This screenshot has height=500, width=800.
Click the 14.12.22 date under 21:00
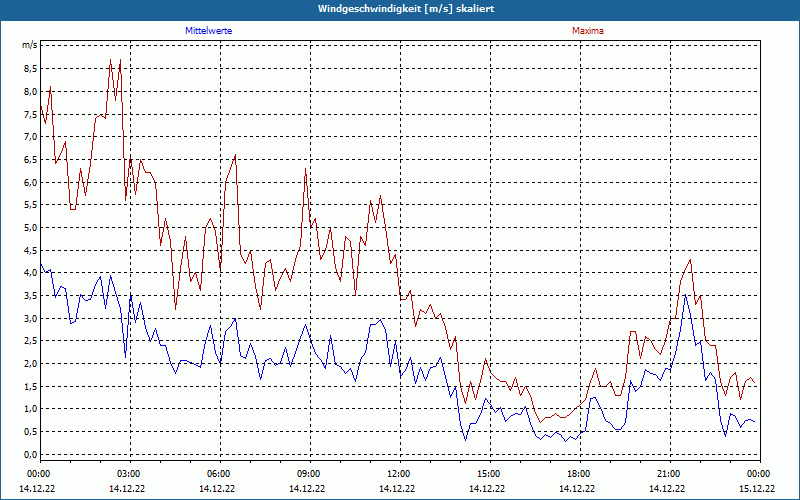667,489
